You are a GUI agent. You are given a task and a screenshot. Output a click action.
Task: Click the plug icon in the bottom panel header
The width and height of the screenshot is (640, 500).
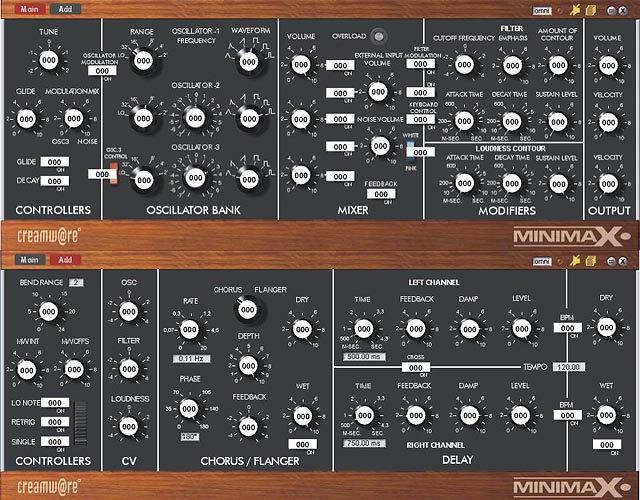point(575,261)
